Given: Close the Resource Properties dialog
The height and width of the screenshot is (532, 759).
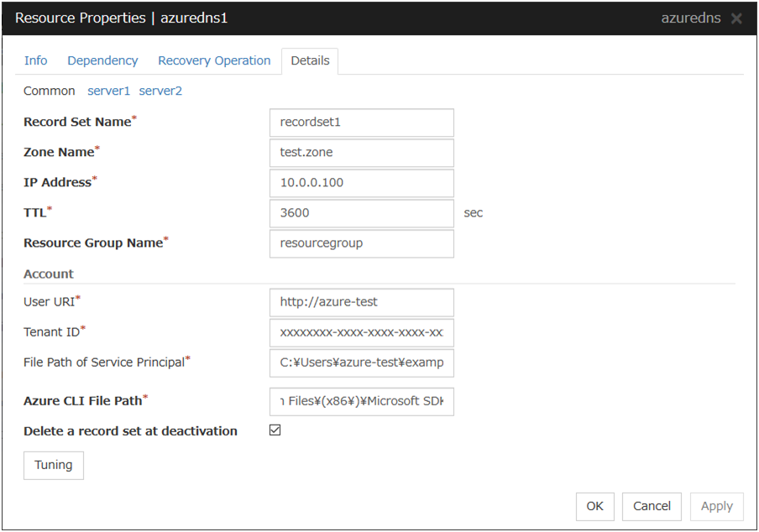Looking at the screenshot, I should pos(736,18).
